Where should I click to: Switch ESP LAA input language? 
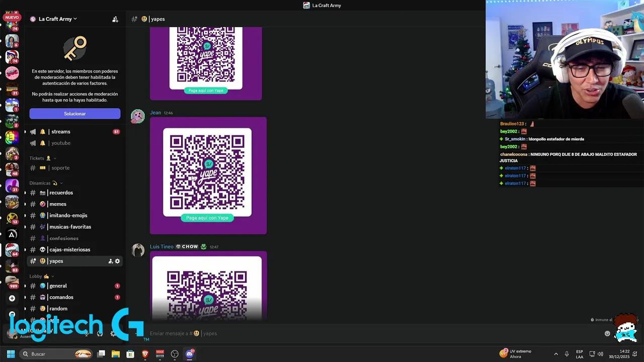point(580,354)
